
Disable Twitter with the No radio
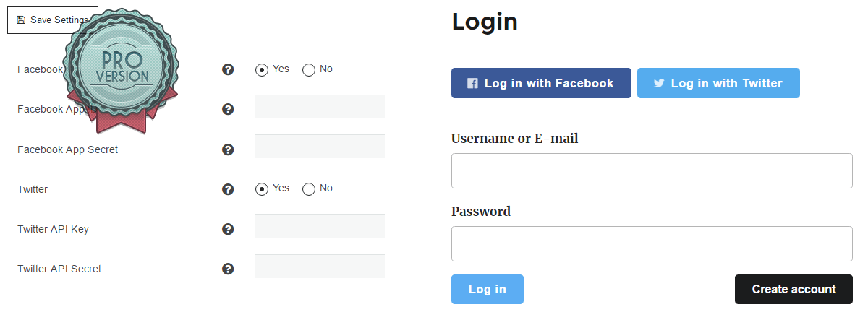[309, 189]
